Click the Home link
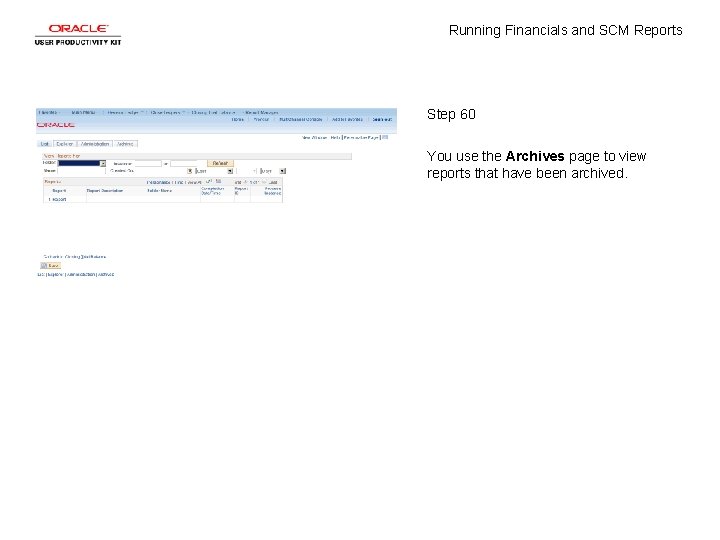 pos(237,119)
